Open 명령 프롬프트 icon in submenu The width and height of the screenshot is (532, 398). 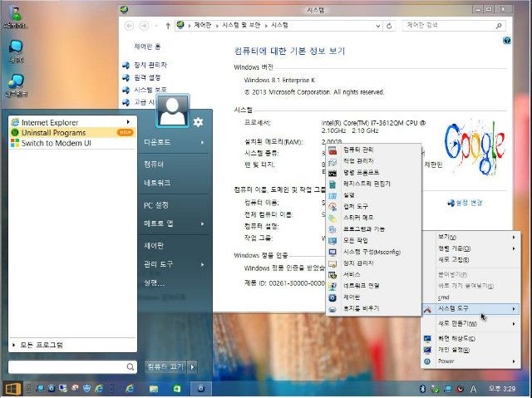(332, 173)
